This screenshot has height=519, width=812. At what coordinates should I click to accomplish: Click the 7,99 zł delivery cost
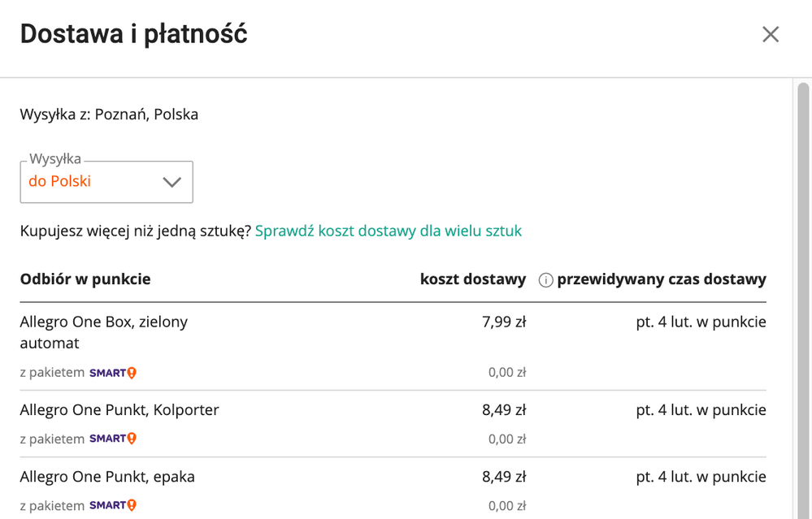(x=504, y=322)
